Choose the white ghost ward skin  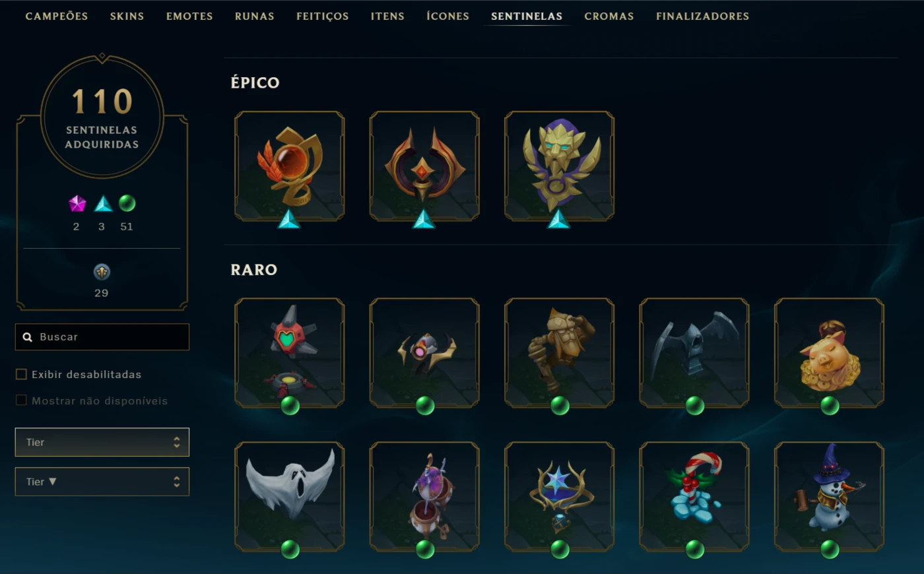coord(289,496)
